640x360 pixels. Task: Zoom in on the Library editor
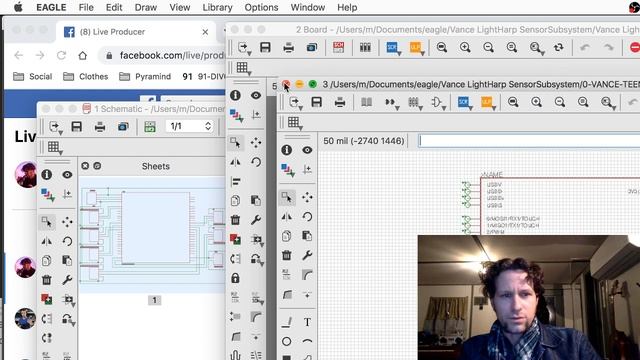click(x=536, y=102)
